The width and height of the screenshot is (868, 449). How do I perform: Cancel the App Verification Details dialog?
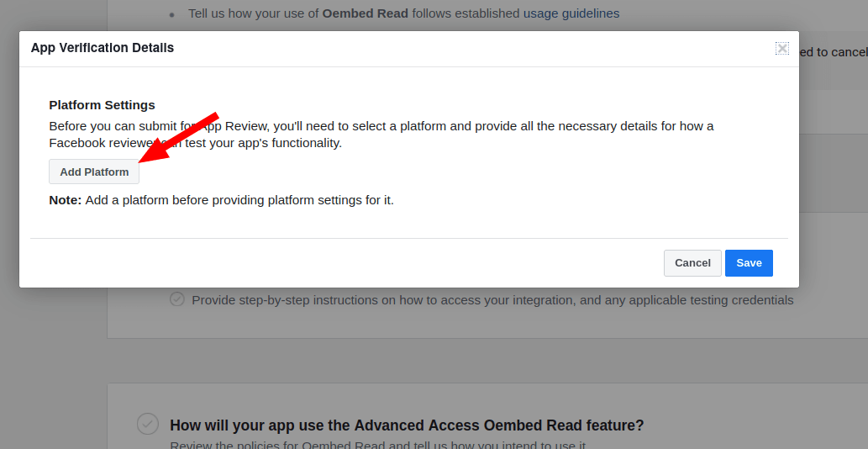coord(692,263)
